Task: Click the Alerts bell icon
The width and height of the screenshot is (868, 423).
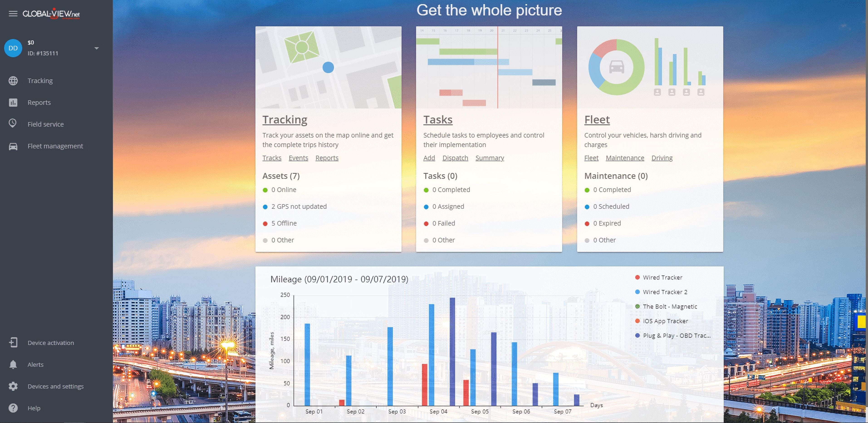Action: pos(13,365)
